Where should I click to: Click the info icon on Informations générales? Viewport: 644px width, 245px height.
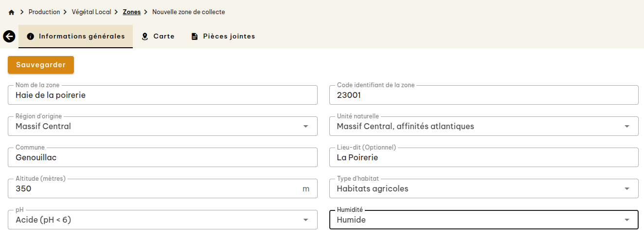coord(31,37)
